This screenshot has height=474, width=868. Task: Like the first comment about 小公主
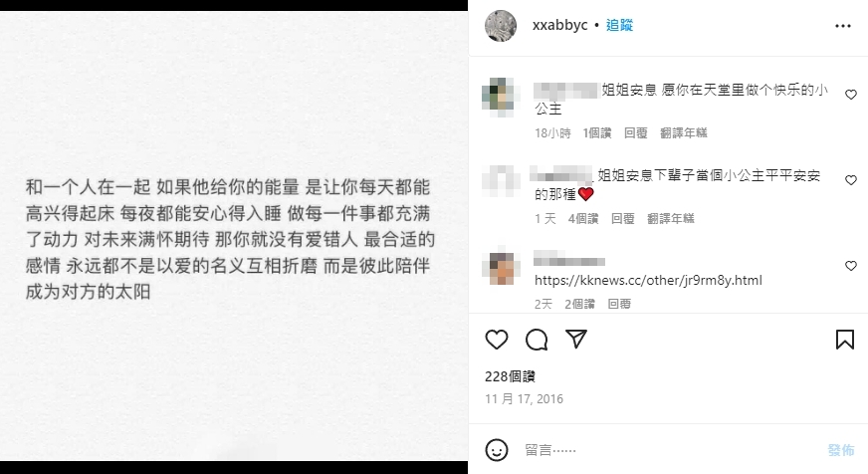[x=851, y=95]
